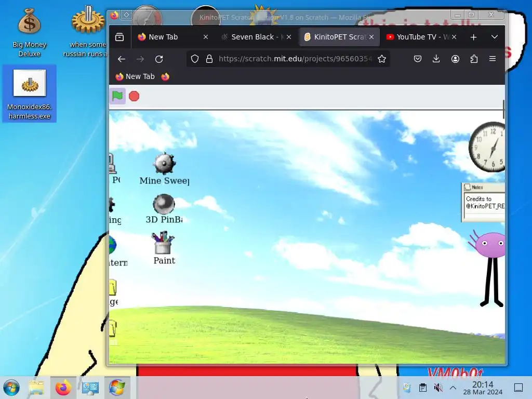Viewport: 532px width, 399px height.
Task: Click the Firefox icon after the New Tab bookmark
Action: click(x=165, y=77)
